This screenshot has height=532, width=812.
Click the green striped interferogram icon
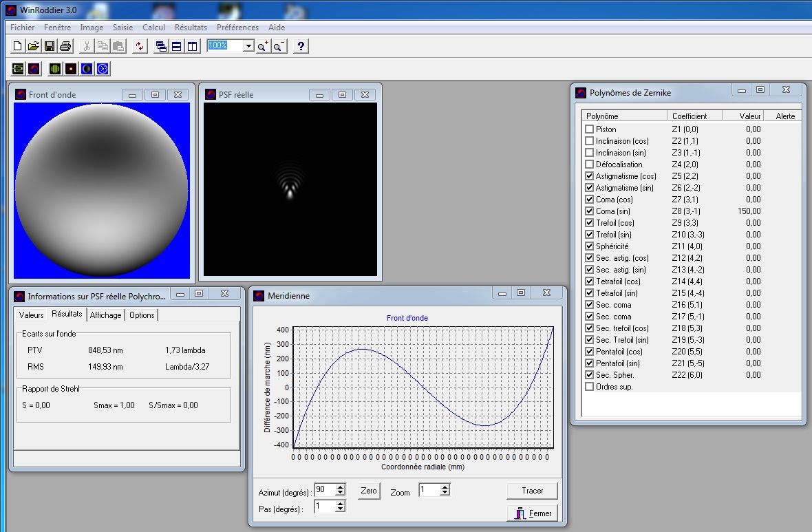55,69
